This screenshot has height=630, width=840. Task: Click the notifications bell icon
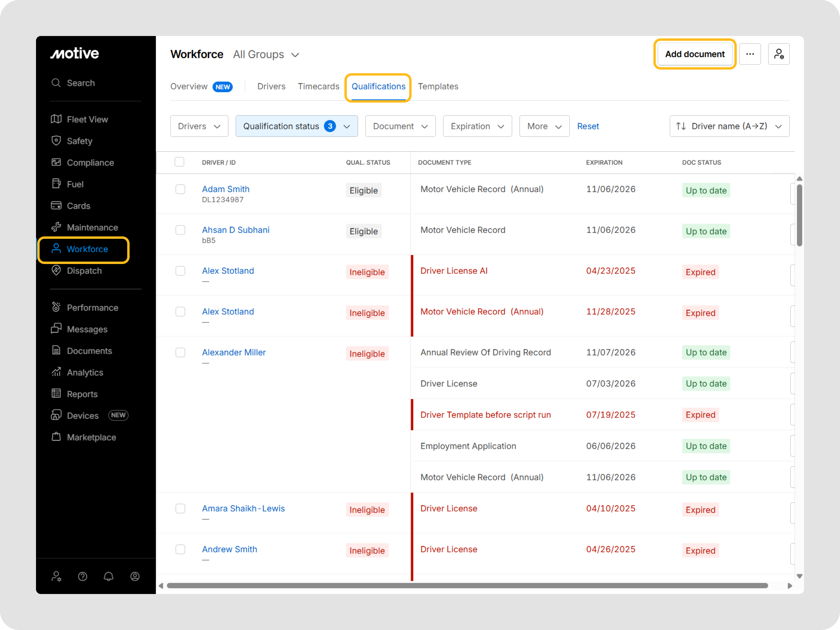109,577
